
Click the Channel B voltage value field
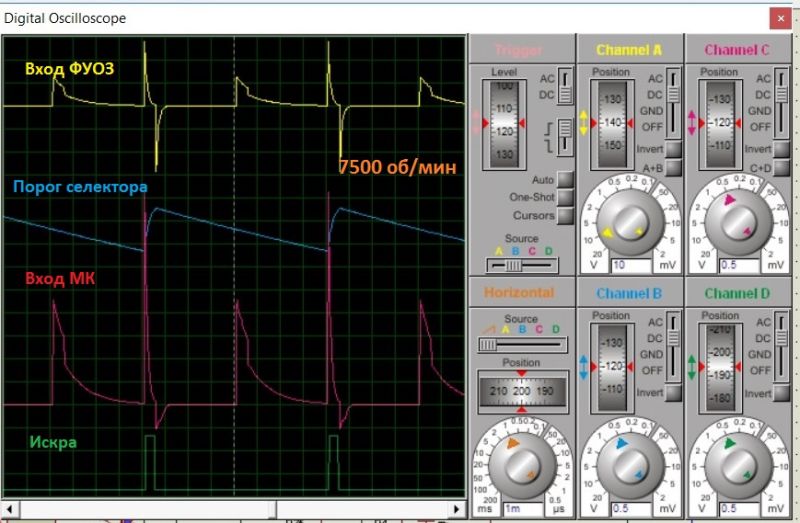tap(632, 509)
